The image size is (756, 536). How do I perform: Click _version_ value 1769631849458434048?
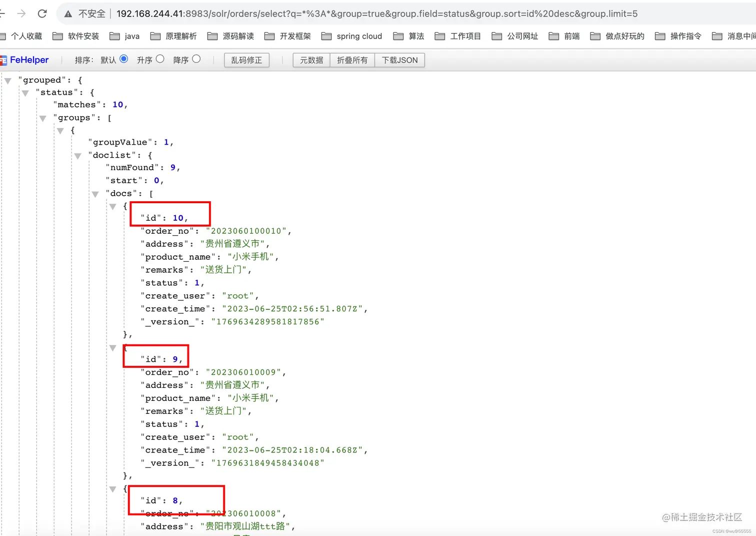(267, 463)
